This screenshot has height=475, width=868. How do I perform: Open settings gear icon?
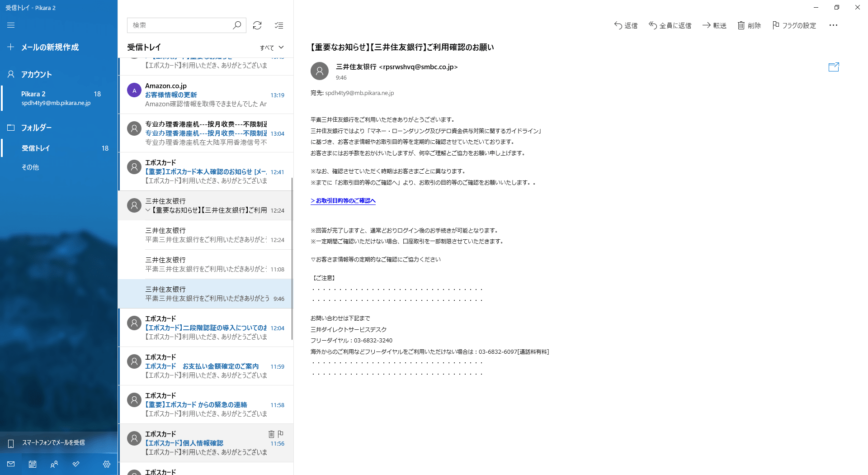tap(107, 464)
